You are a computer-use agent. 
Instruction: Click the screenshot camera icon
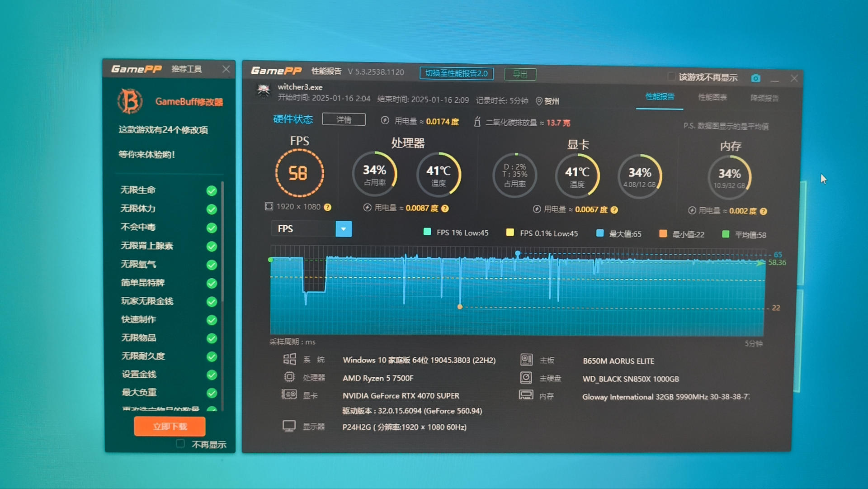tap(755, 78)
